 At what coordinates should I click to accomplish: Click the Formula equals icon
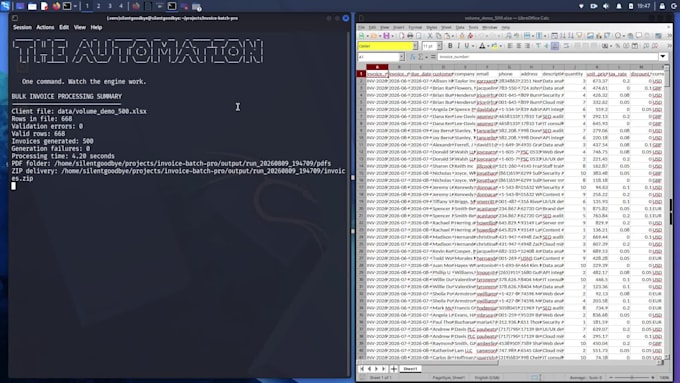coord(432,57)
